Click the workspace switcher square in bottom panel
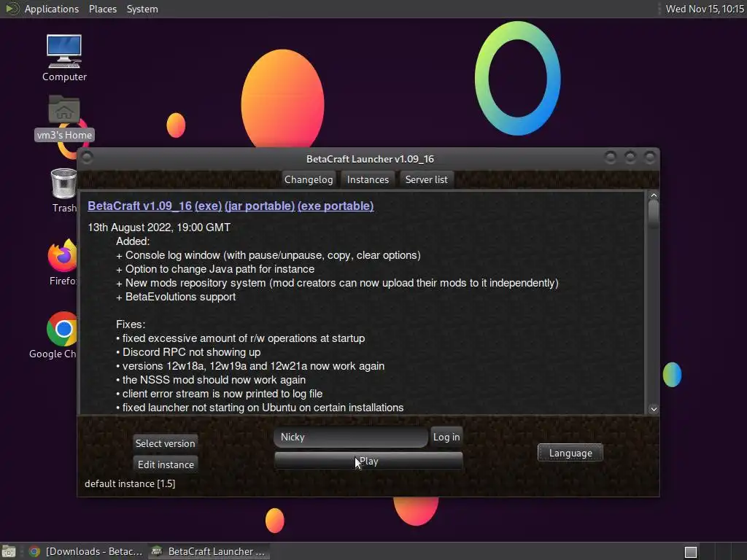The image size is (747, 560). click(x=691, y=552)
